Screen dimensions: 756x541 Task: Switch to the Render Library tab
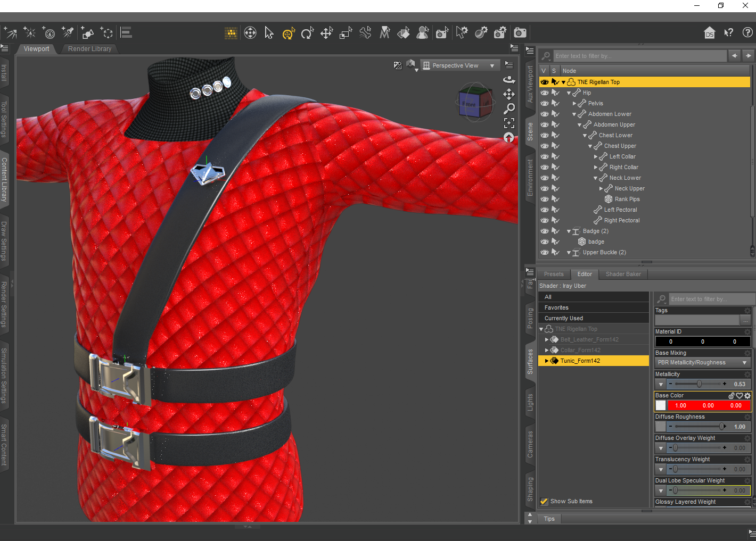pos(89,48)
